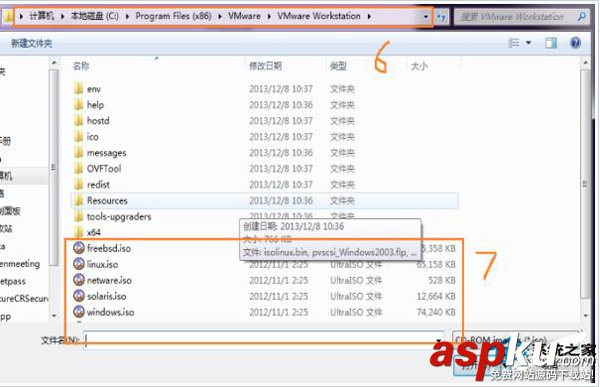This screenshot has height=387, width=600.
Task: Click the VMware Workstation search box
Action: click(x=521, y=17)
